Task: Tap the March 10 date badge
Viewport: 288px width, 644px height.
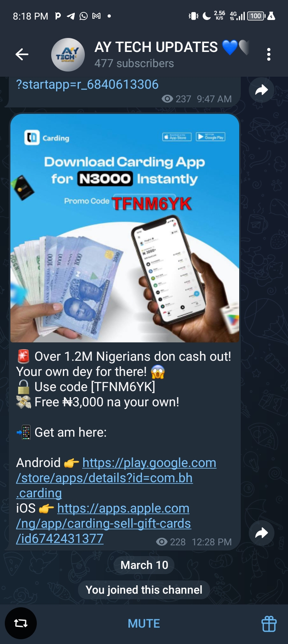Action: tap(144, 565)
